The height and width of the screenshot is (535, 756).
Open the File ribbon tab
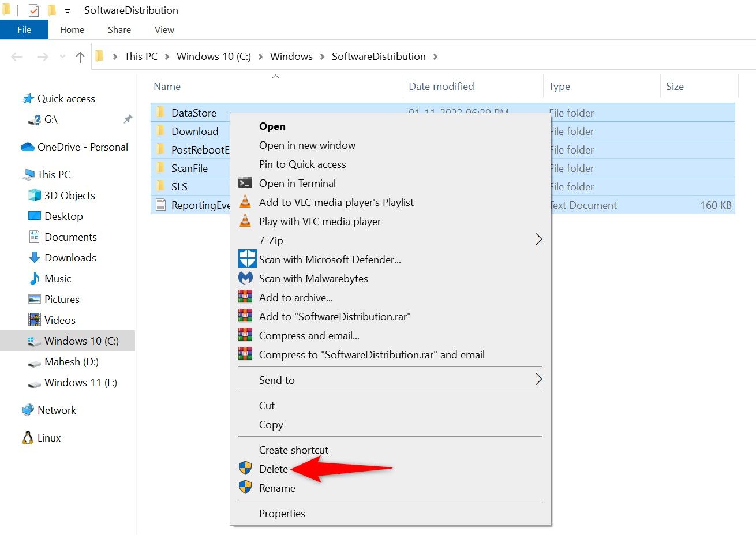pos(24,29)
